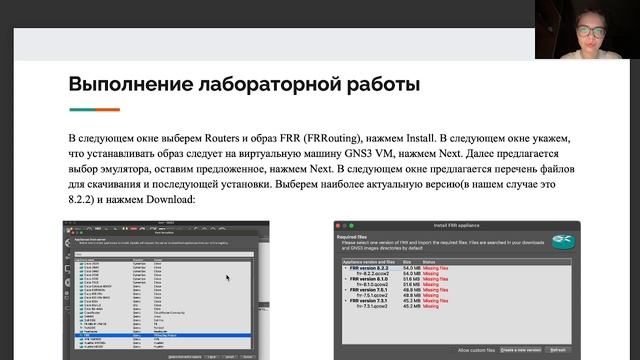This screenshot has height=360, width=640.
Task: Open the left GNS3 appliance list screenshot
Action: [x=166, y=290]
